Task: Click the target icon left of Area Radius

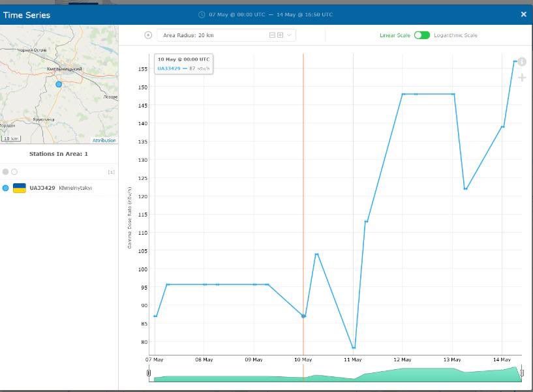Action: pyautogui.click(x=148, y=35)
